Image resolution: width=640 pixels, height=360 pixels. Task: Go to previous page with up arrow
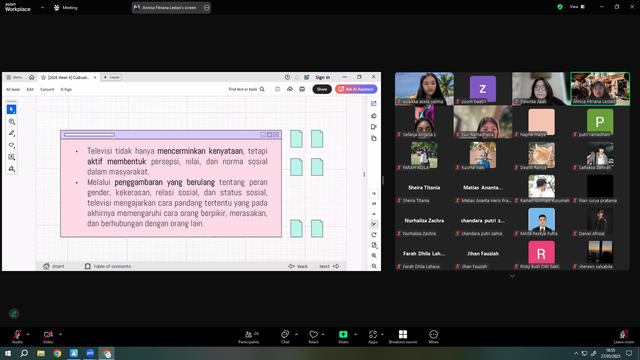[x=373, y=214]
